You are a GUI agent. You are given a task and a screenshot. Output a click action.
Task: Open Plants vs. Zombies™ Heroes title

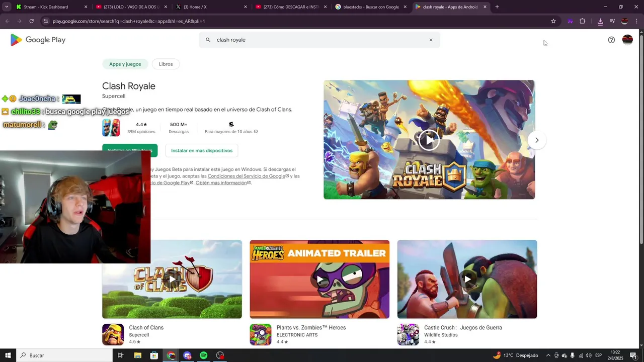311,328
